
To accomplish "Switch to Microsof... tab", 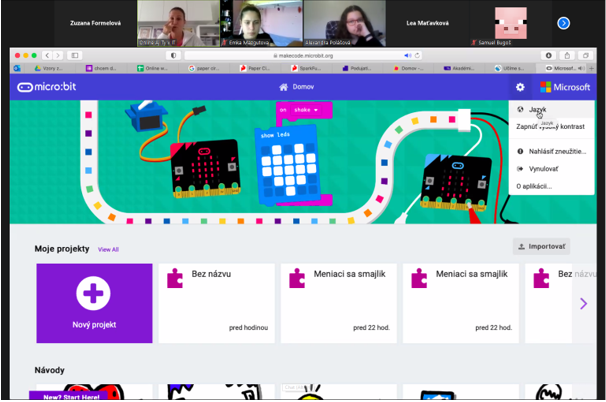I will coord(562,68).
